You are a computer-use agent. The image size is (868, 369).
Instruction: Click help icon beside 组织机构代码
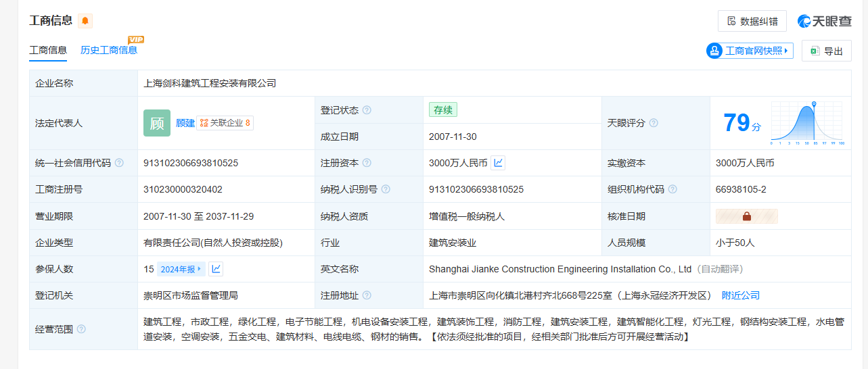point(672,189)
